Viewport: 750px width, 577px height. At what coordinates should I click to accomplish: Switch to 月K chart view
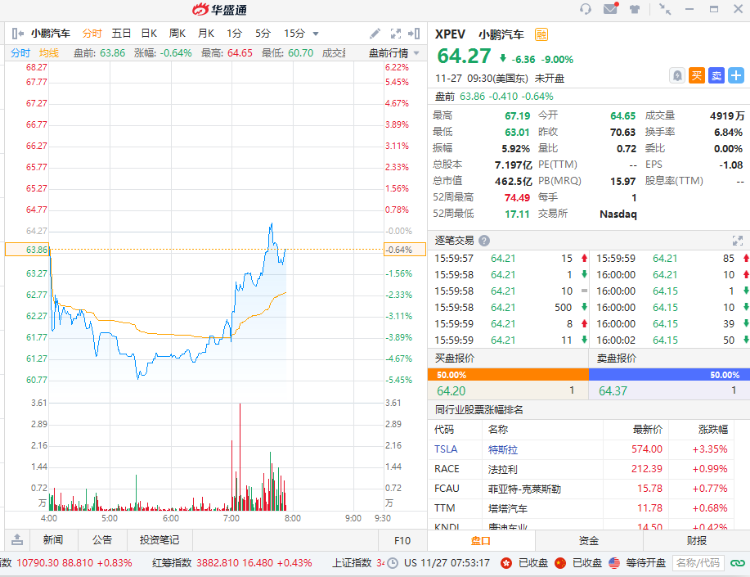coord(206,33)
